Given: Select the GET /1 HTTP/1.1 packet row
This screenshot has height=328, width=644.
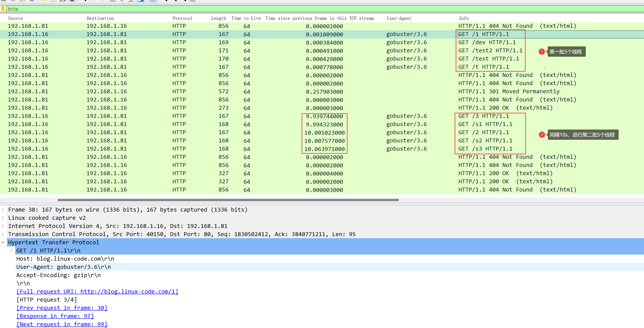Looking at the screenshot, I should pos(322,34).
